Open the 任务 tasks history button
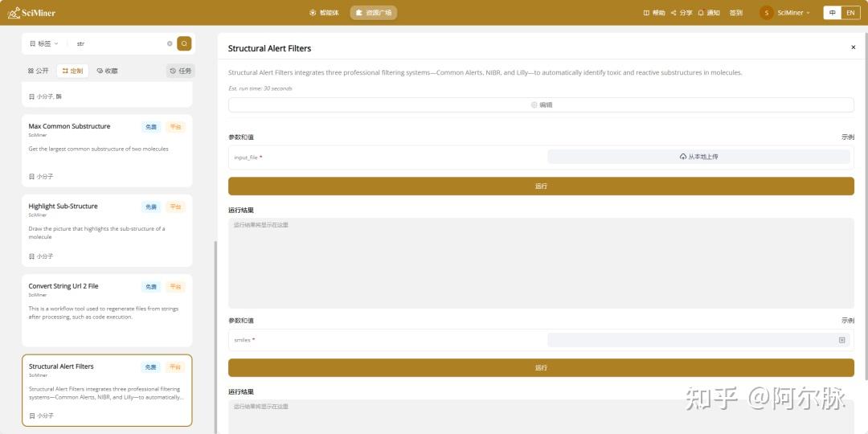The image size is (868, 434). 181,71
